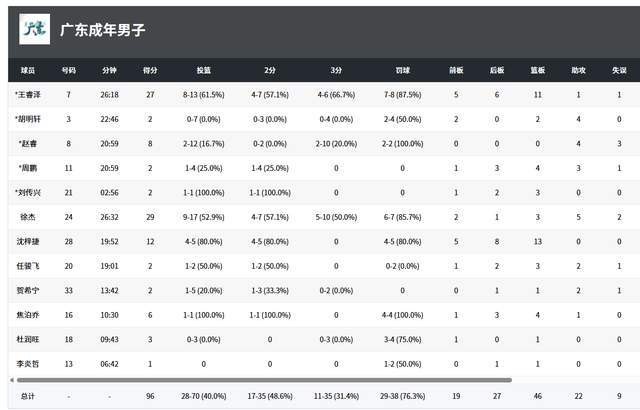Click the 3分 column header
This screenshot has height=410, width=640.
(x=335, y=71)
